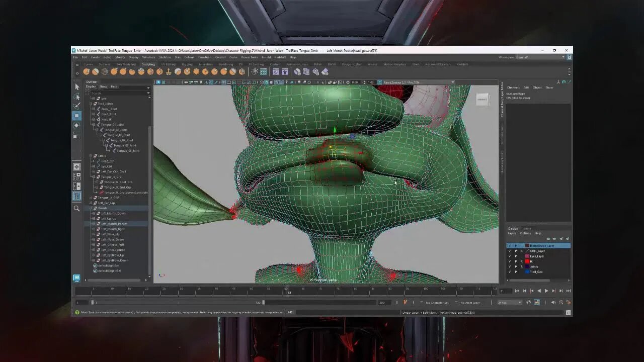The height and width of the screenshot is (362, 644).
Task: Toggle loop playback mode button
Action: [528, 302]
